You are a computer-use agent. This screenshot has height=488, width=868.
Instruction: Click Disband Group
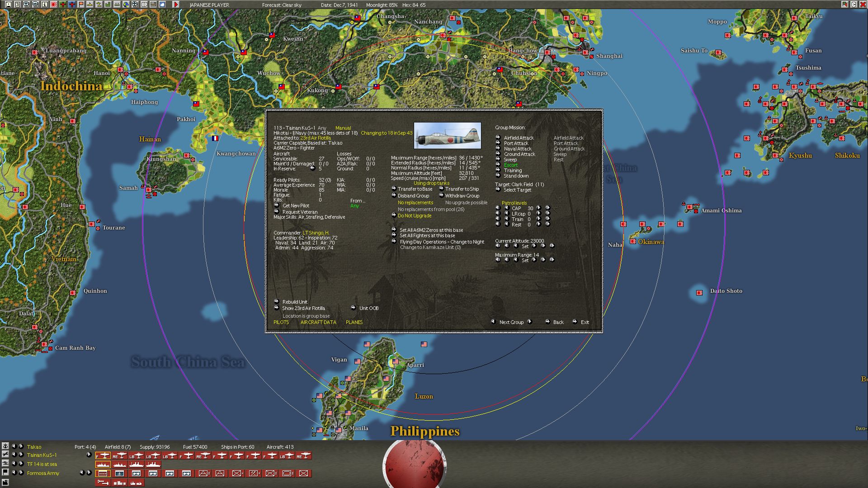tap(413, 196)
